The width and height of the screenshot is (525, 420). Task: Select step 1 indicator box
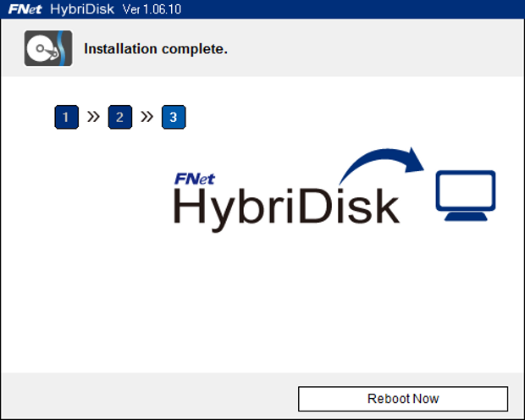66,117
